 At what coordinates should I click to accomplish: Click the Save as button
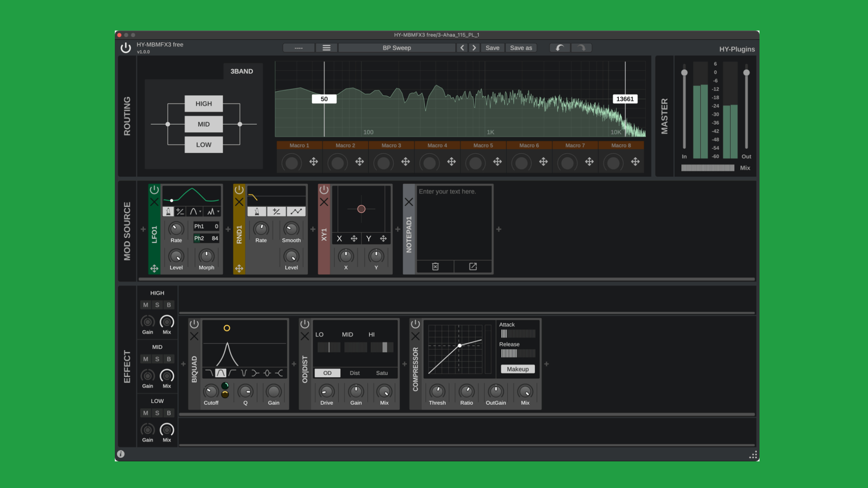(521, 48)
